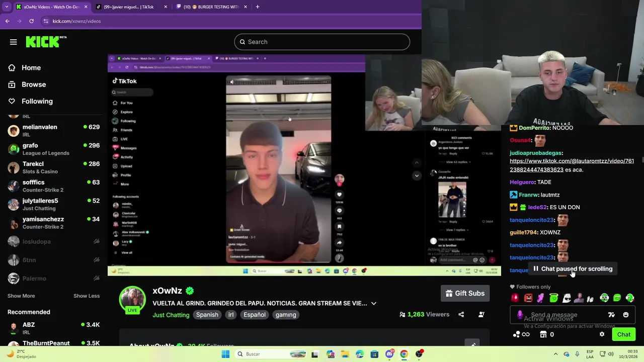Click the follow user icon beside share
644x362 pixels.
click(x=481, y=315)
